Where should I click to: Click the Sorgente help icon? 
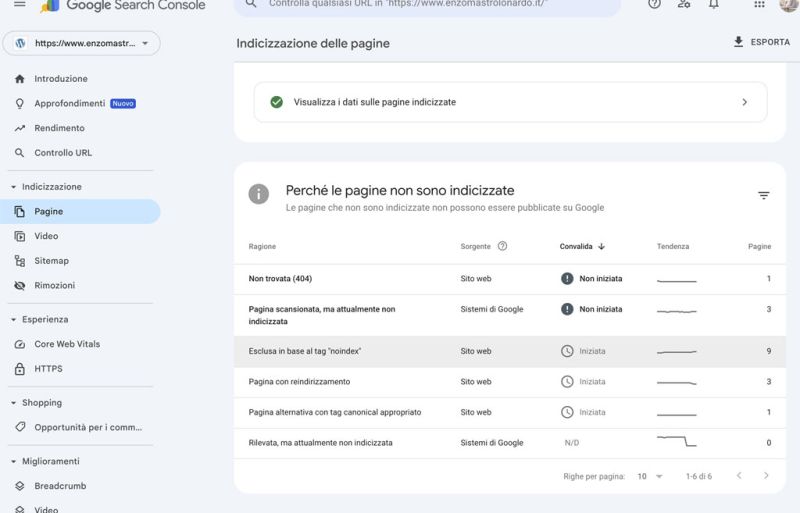click(x=502, y=246)
